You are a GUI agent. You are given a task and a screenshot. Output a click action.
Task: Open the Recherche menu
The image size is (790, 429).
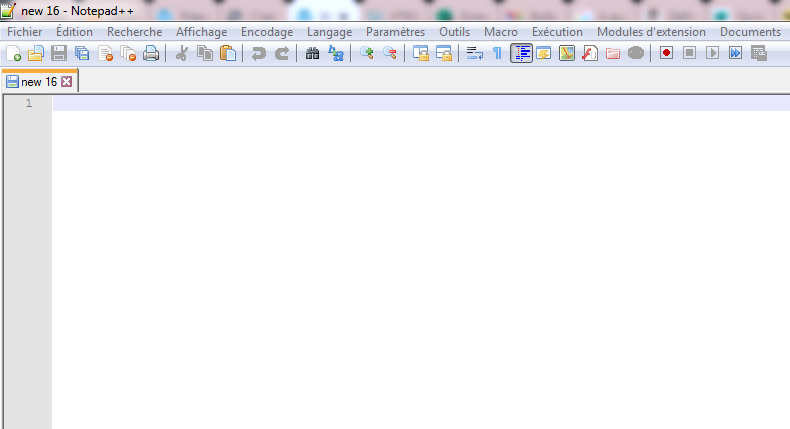click(x=135, y=32)
